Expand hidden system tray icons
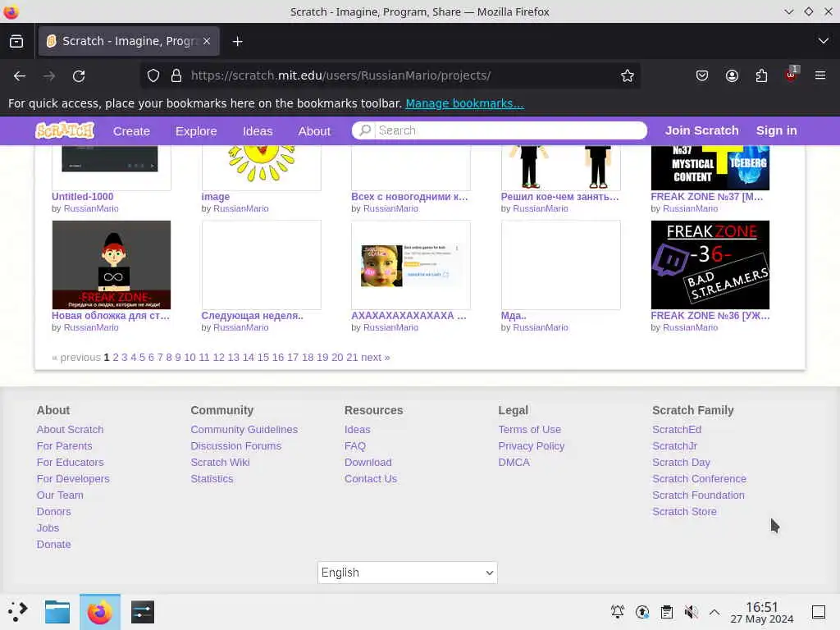The width and height of the screenshot is (840, 630). click(x=714, y=612)
